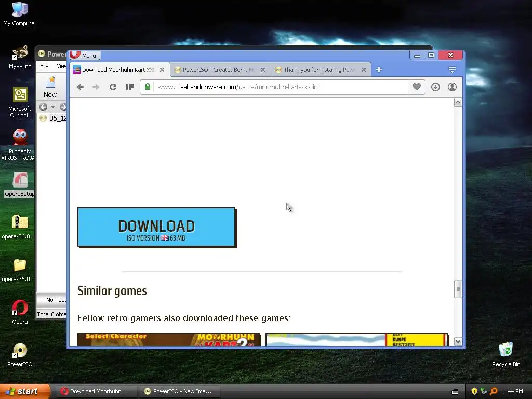Open the Windows start button
This screenshot has height=399, width=532.
coord(25,391)
